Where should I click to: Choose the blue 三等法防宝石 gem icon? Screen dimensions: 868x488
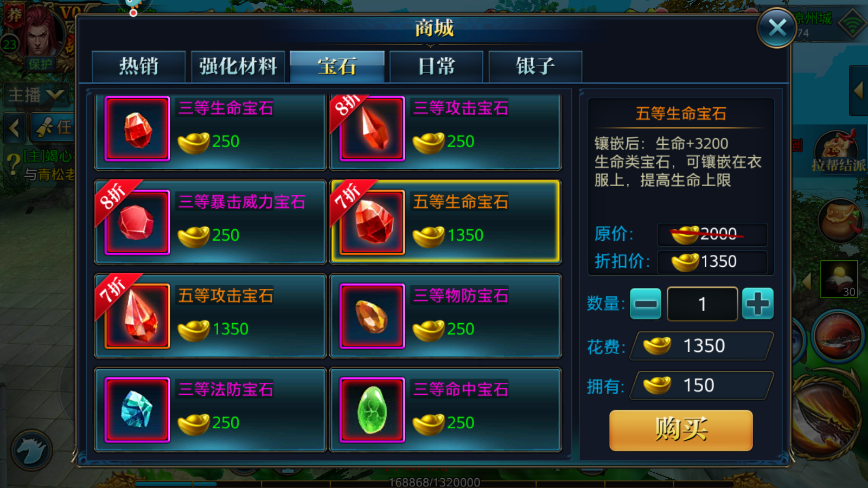[x=137, y=410]
